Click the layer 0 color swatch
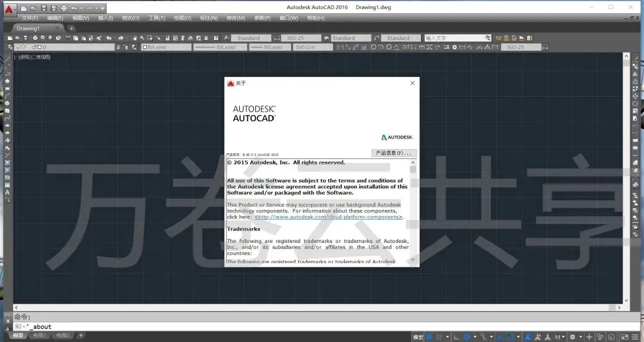The image size is (644, 342). (x=39, y=47)
